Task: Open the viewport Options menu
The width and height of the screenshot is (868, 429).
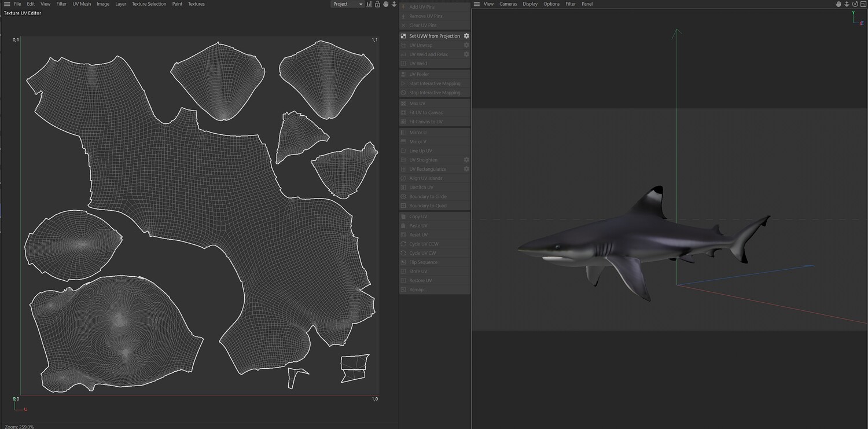Action: [551, 4]
